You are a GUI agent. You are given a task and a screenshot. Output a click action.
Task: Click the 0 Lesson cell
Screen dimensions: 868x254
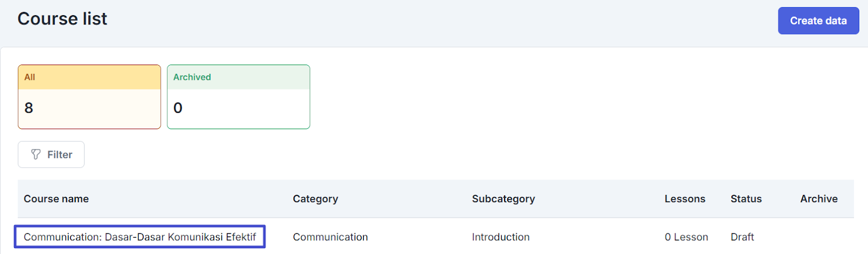click(686, 237)
